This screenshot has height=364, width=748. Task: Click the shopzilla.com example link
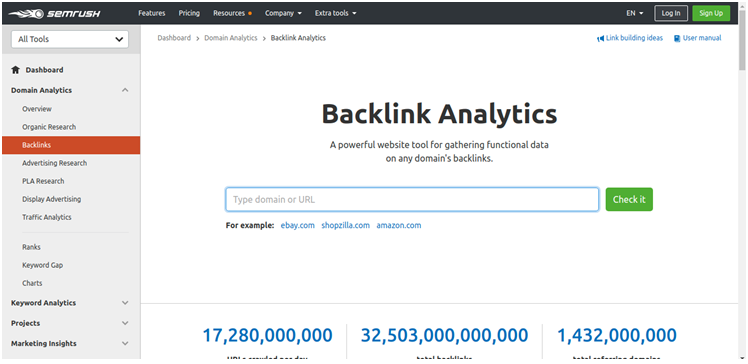(x=345, y=226)
